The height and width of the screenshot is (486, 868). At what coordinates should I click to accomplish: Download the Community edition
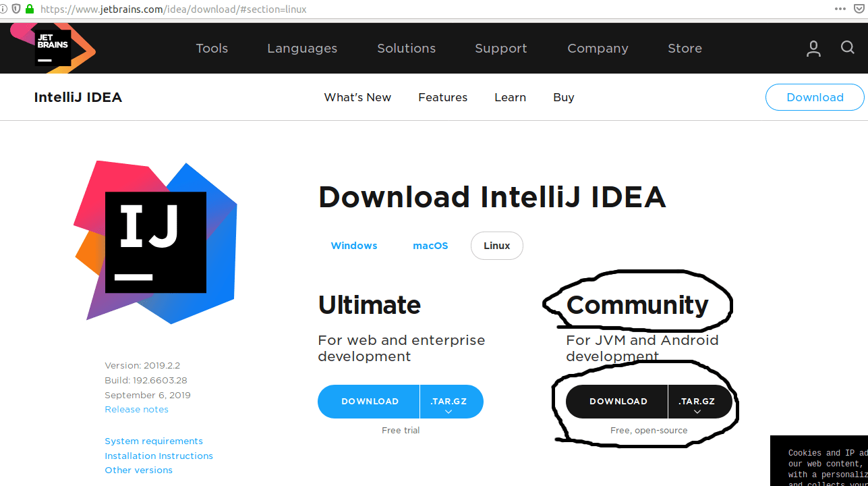tap(618, 402)
